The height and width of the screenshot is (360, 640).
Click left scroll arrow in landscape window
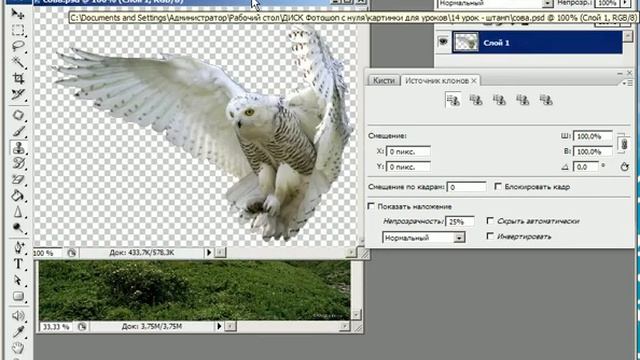(x=231, y=326)
